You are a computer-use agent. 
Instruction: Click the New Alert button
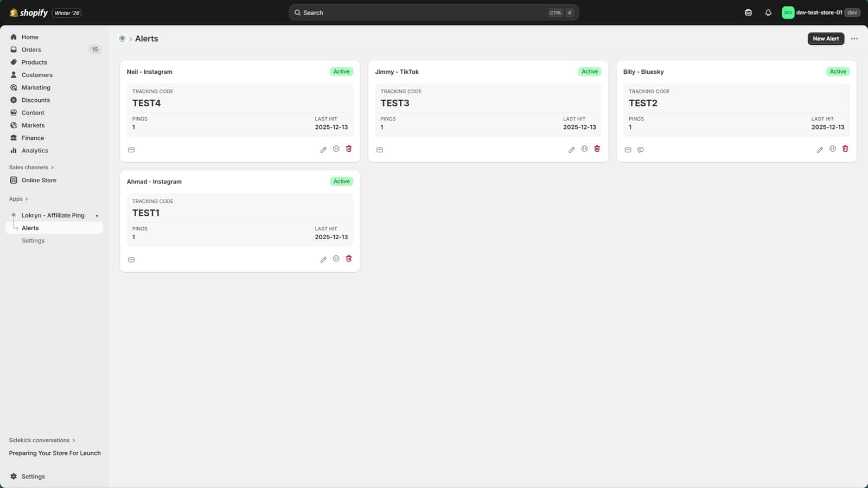coord(826,38)
